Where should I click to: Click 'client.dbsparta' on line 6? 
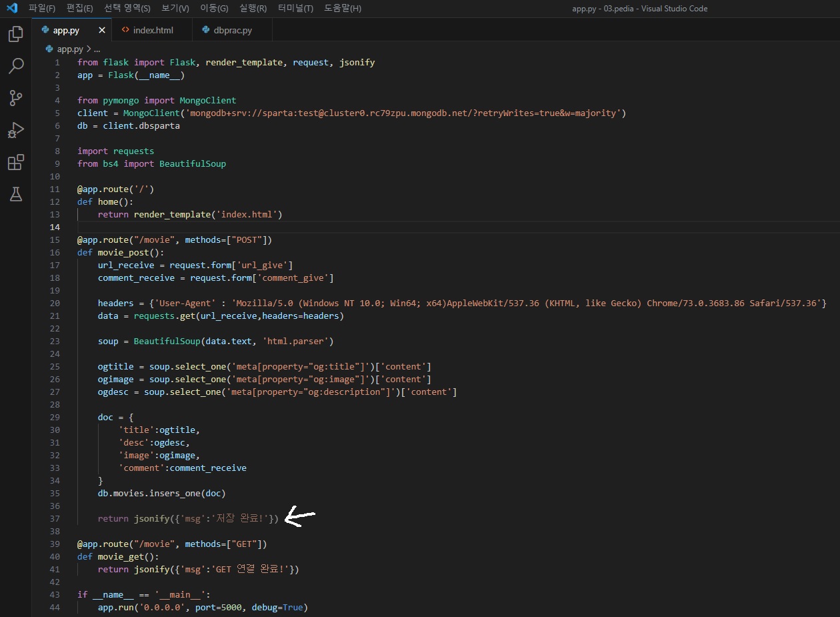click(141, 125)
